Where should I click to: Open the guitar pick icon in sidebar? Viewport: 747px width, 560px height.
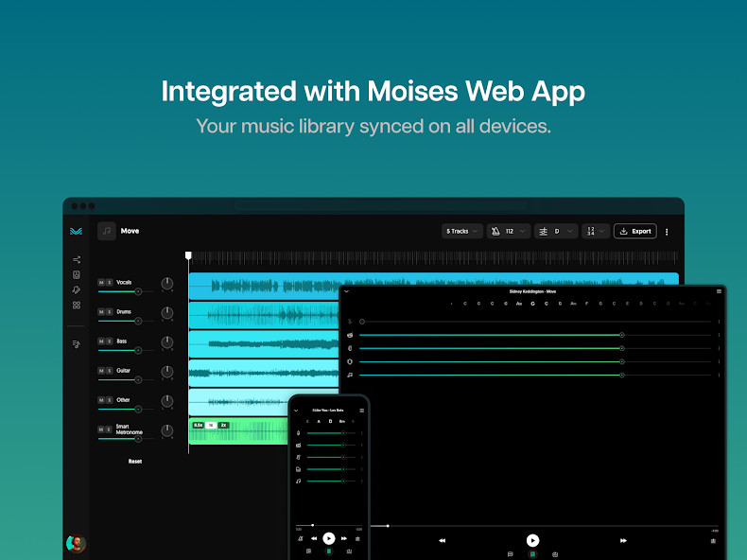tap(77, 289)
